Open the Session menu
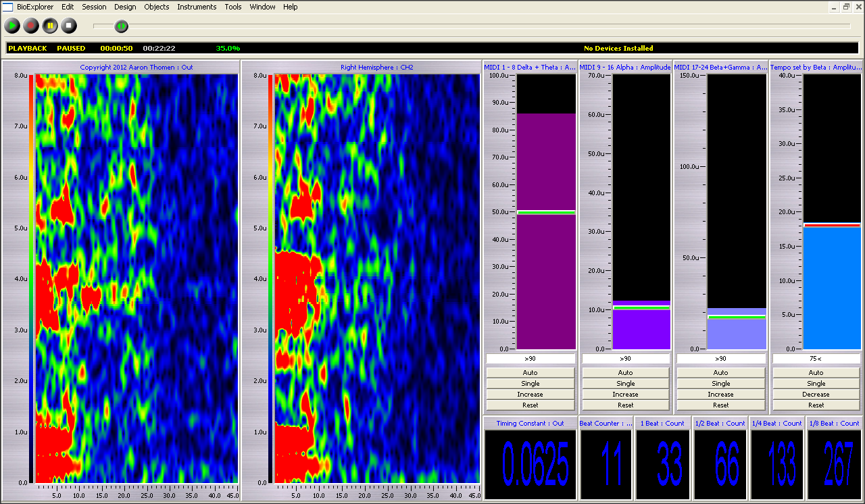The height and width of the screenshot is (504, 865). click(x=94, y=7)
